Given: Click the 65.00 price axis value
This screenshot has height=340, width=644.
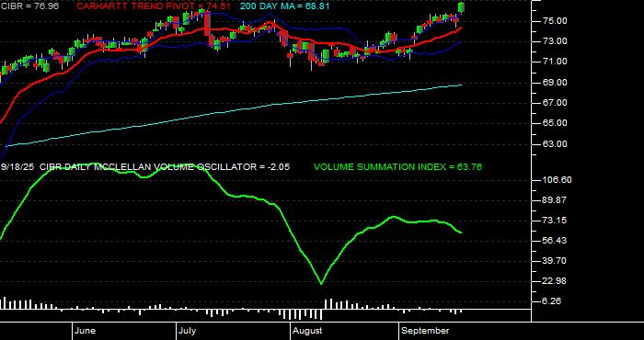Looking at the screenshot, I should click(556, 123).
